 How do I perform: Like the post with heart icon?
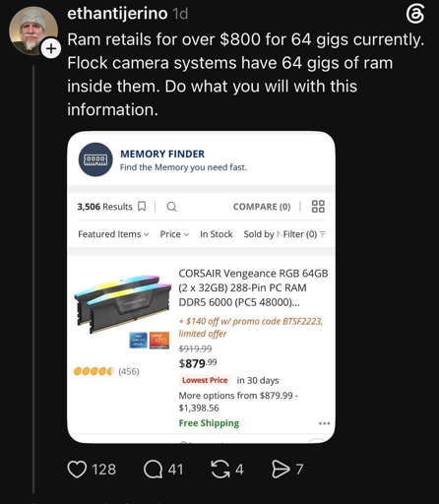coord(77,470)
